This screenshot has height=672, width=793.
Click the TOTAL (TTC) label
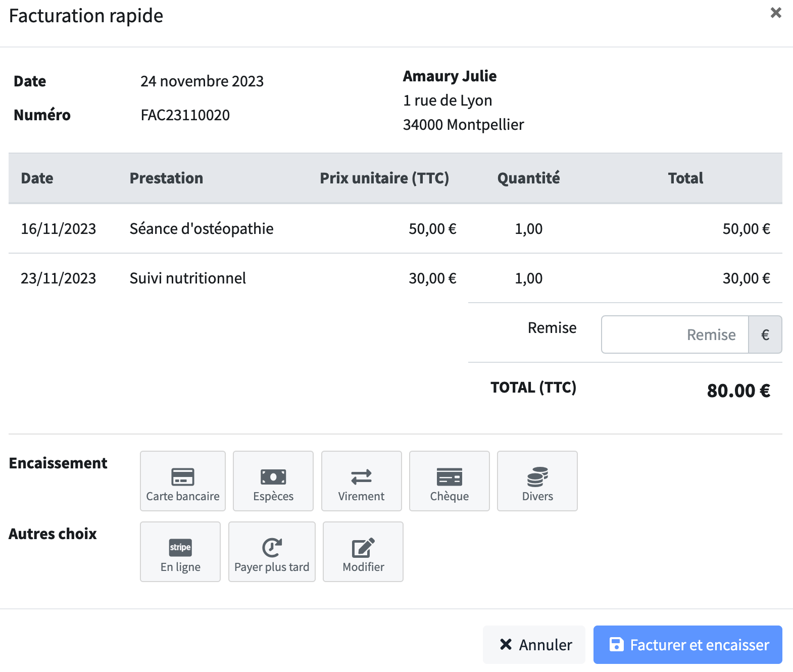(533, 388)
